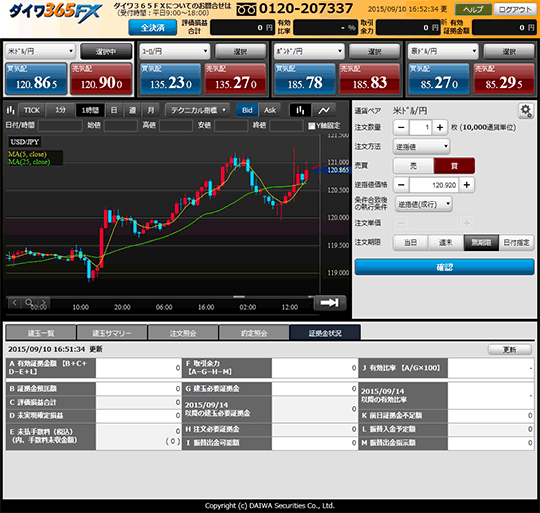Pan chart left with back arrow
This screenshot has height=513, width=540.
click(14, 303)
